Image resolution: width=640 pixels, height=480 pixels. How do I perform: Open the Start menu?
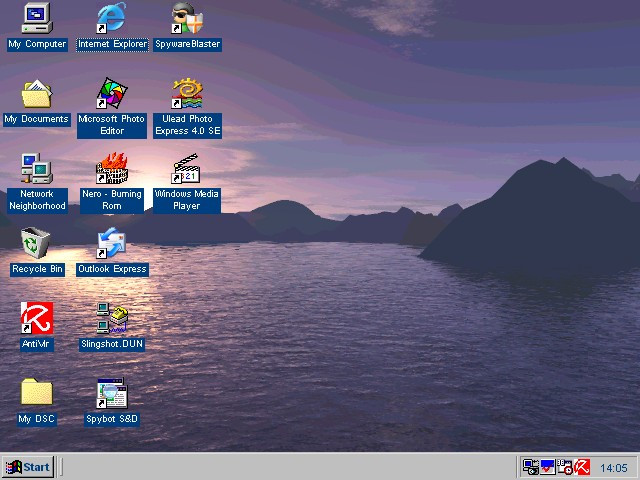click(28, 467)
